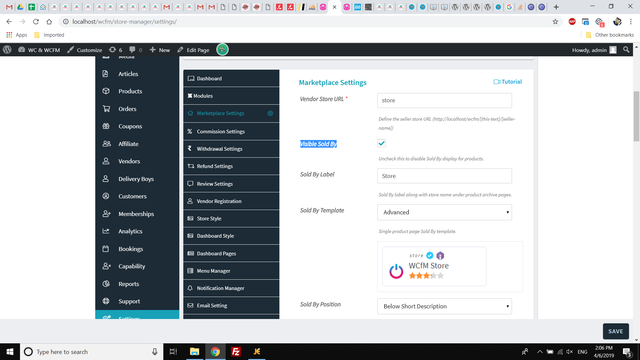The image size is (640, 360).
Task: Open Other bookmarks folder
Action: pyautogui.click(x=610, y=35)
